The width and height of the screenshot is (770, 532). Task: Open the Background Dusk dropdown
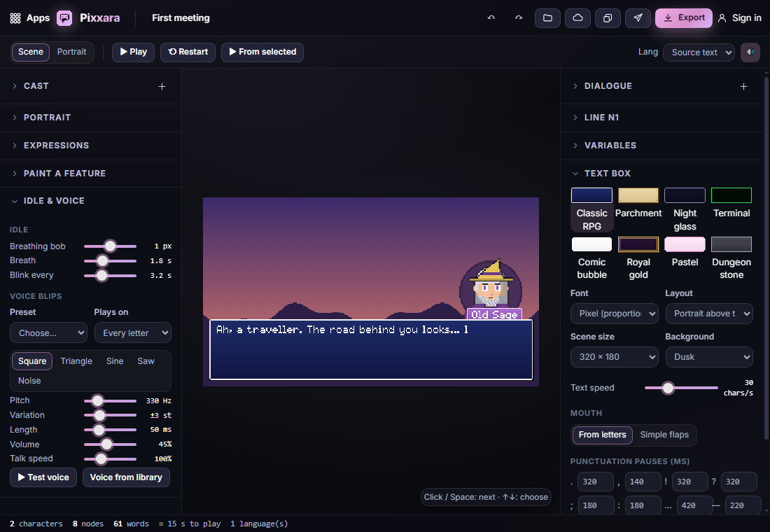pos(709,357)
